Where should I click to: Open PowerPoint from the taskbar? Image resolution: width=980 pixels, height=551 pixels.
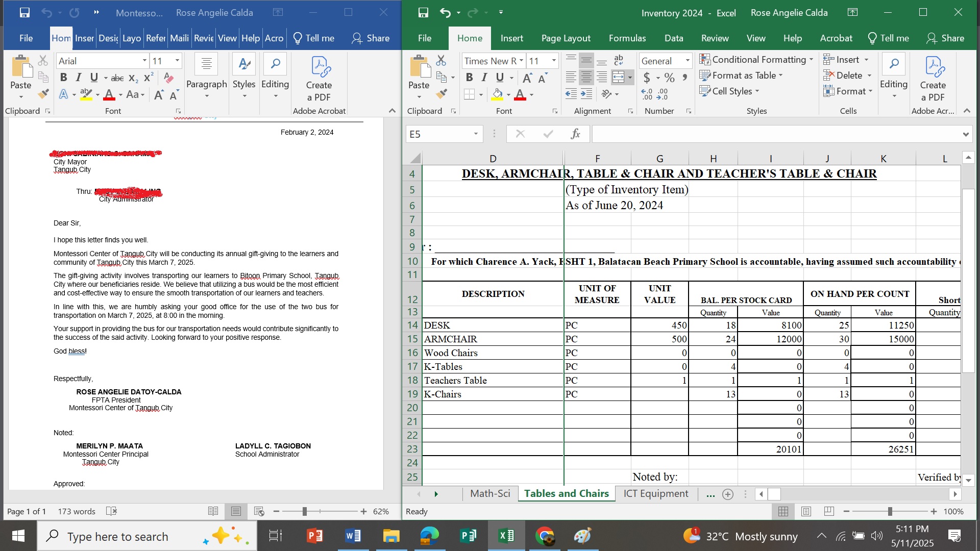(314, 536)
